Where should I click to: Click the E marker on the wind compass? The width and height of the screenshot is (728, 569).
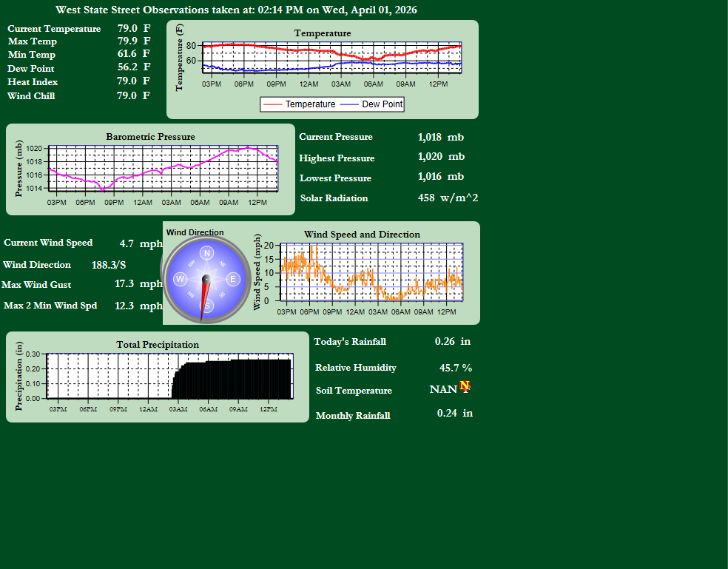click(x=232, y=279)
